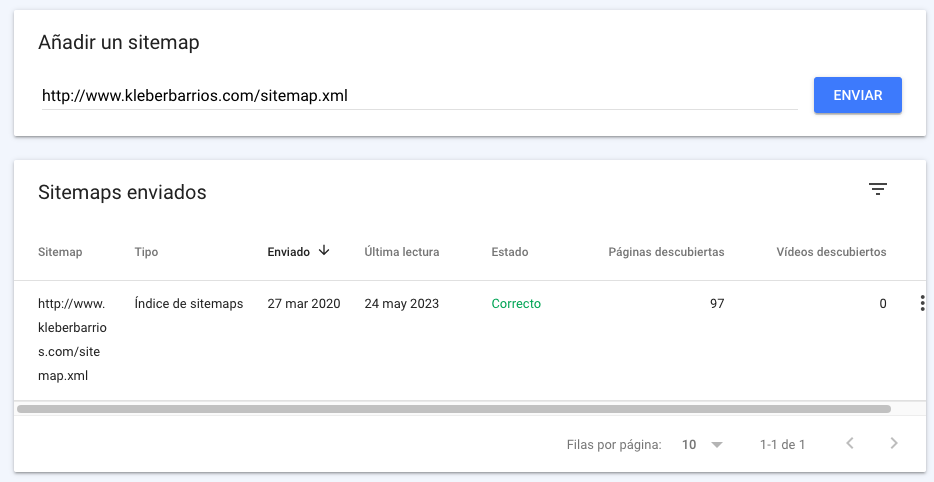The width and height of the screenshot is (934, 482).
Task: Click the Estado column header
Action: point(510,252)
